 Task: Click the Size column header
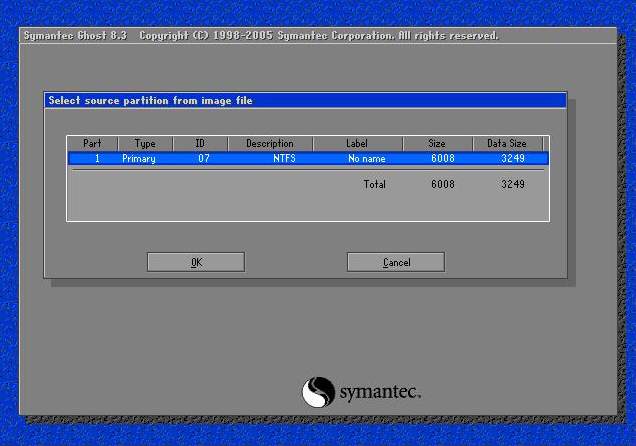point(437,144)
